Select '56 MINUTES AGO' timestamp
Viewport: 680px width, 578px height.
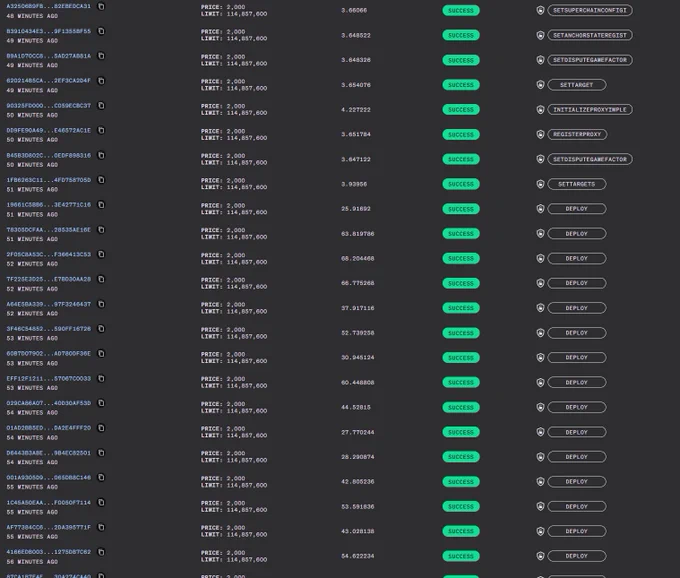click(32, 562)
